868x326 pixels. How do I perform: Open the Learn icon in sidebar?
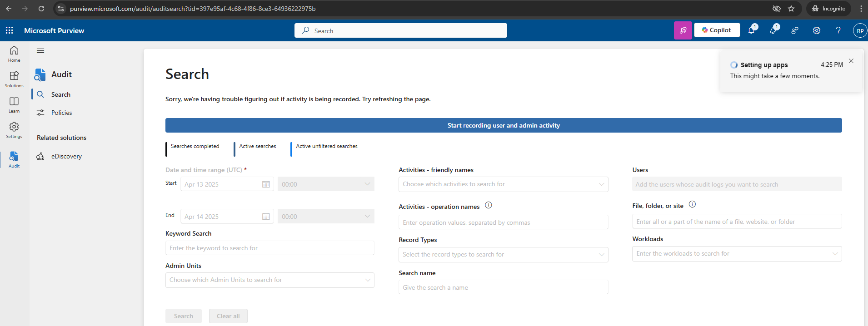pyautogui.click(x=14, y=104)
